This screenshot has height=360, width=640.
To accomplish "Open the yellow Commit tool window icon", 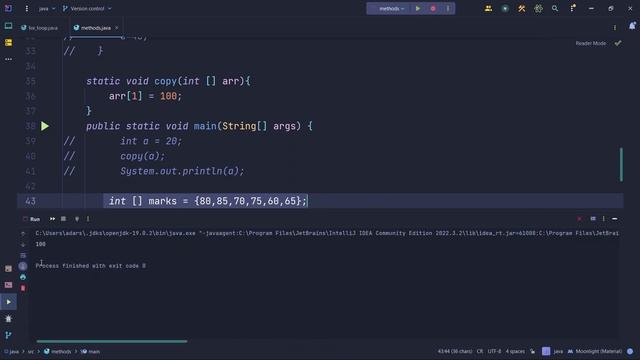I will pos(8,42).
